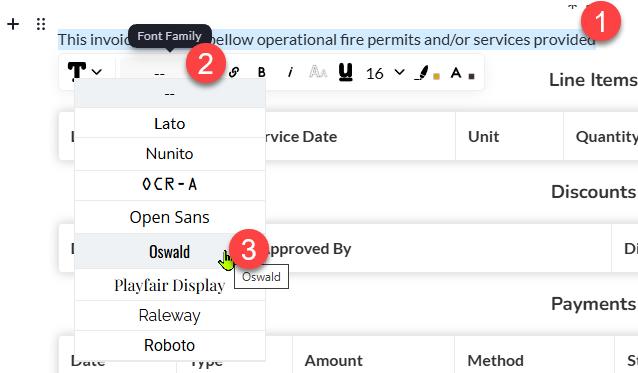
Task: Click the yellow highlight color swatch
Action: 436,76
